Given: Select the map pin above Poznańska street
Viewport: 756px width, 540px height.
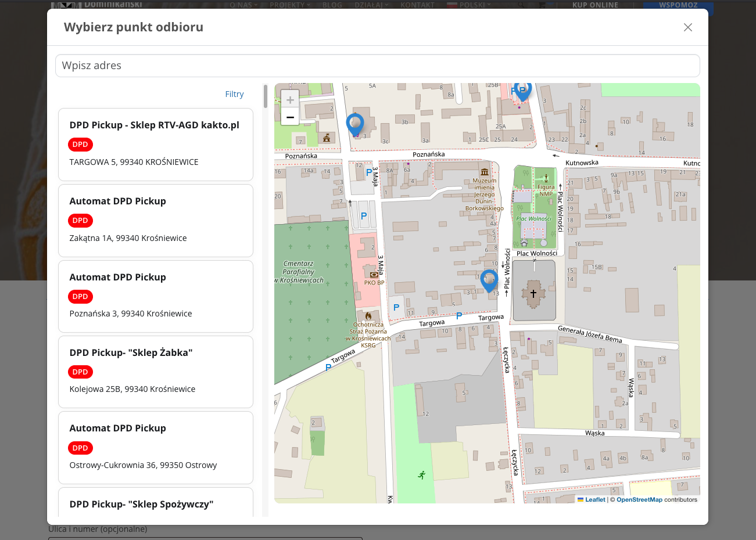Looking at the screenshot, I should tap(355, 124).
